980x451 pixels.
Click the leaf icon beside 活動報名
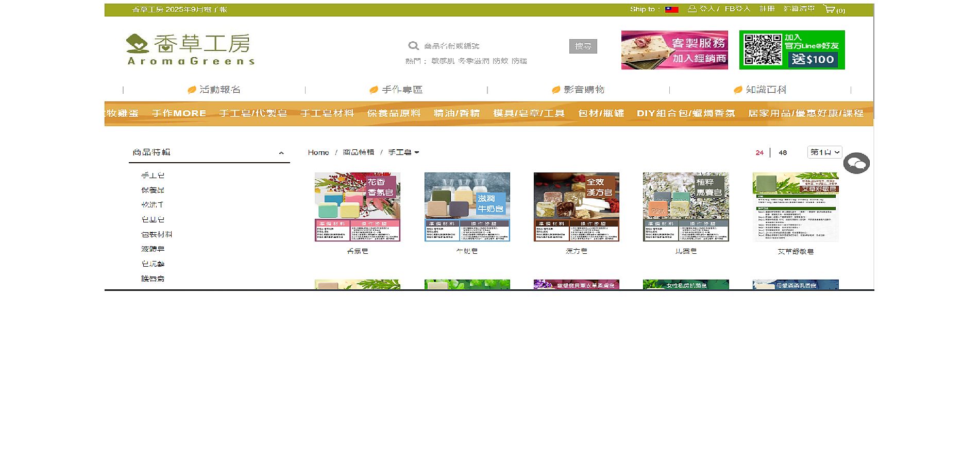192,90
